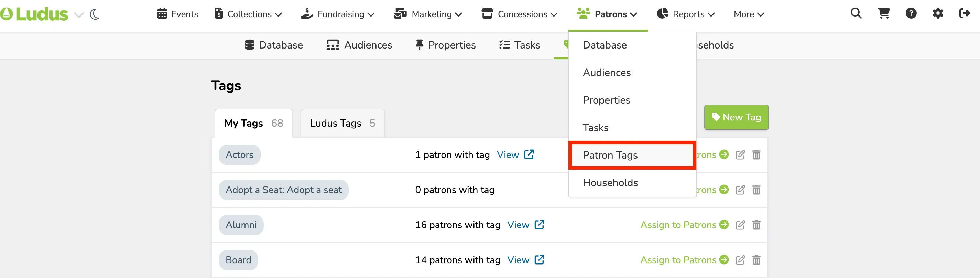The image size is (980, 278).
Task: Open the help question mark icon
Action: coord(911,14)
